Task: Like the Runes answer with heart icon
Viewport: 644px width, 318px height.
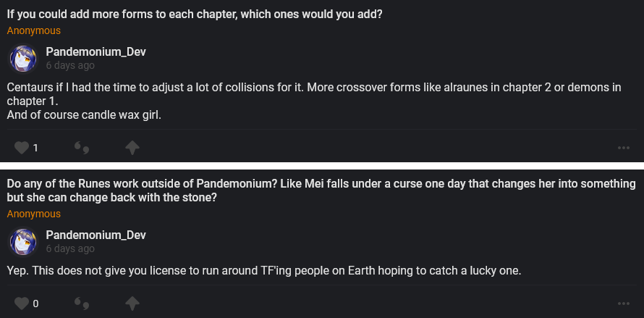Action: [22, 303]
